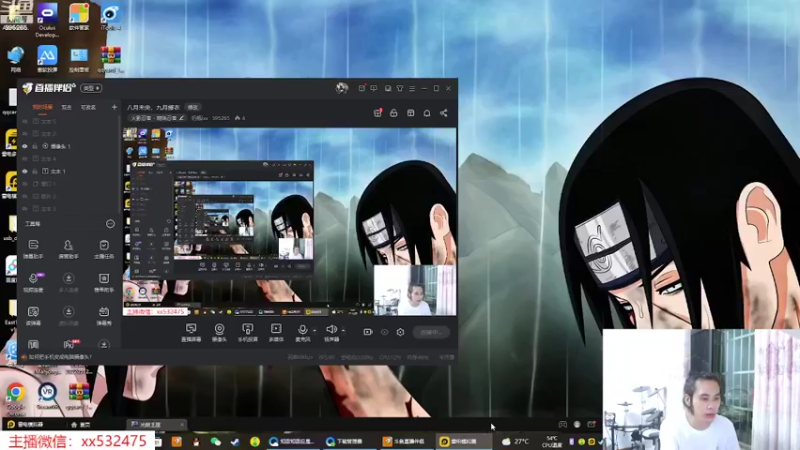Mute the 麦克风 microphone
The image size is (800, 450).
click(x=303, y=333)
